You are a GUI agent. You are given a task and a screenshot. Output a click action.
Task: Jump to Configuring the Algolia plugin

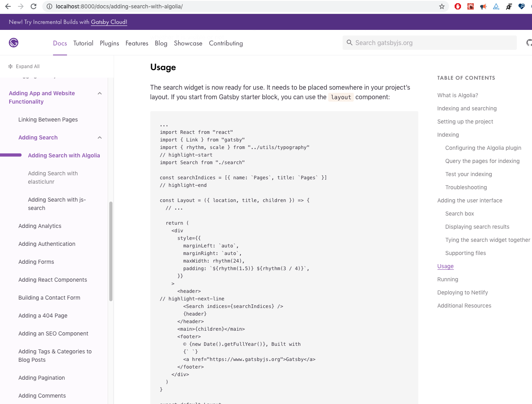[483, 148]
